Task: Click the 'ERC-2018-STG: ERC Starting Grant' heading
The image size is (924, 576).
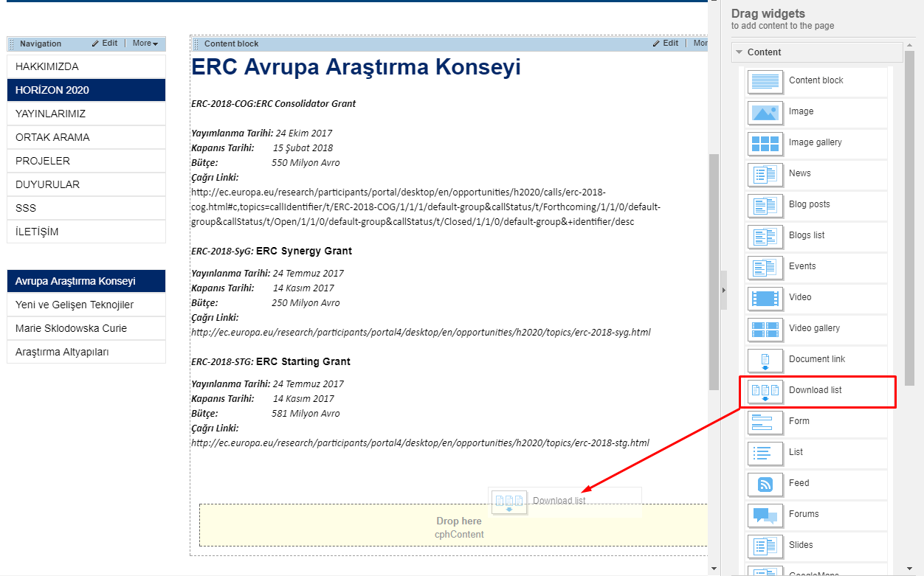Action: click(271, 362)
